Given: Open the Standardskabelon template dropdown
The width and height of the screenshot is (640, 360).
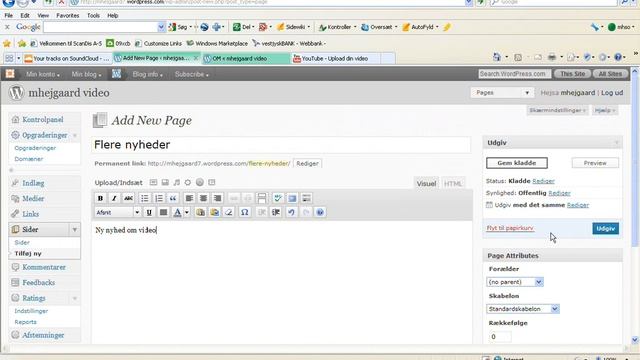Looking at the screenshot, I should (522, 309).
